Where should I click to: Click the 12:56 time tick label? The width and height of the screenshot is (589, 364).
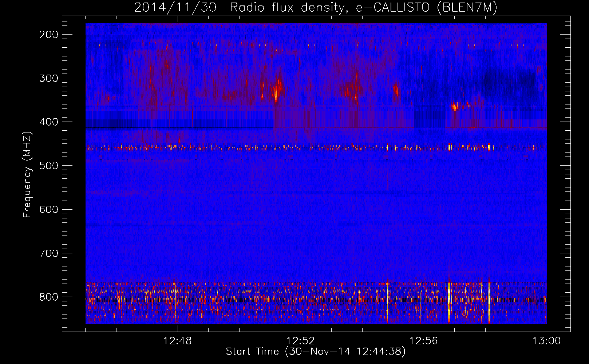click(424, 341)
